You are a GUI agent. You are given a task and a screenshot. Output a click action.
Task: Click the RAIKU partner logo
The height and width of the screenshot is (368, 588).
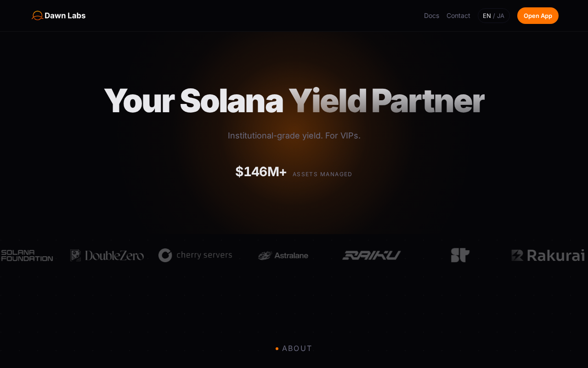(372, 255)
